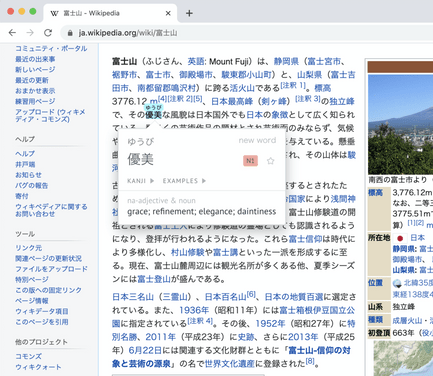Click the browser forward arrow

(30, 33)
